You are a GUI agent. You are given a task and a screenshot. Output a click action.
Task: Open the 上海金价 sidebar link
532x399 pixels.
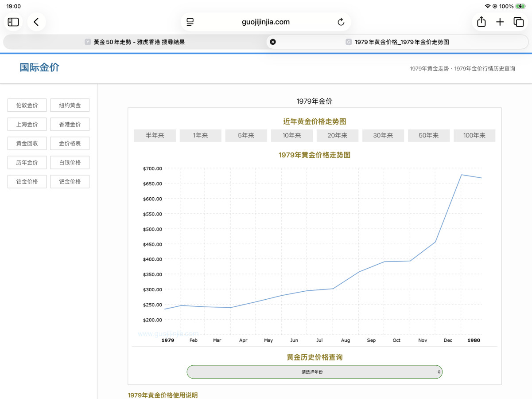pyautogui.click(x=27, y=124)
